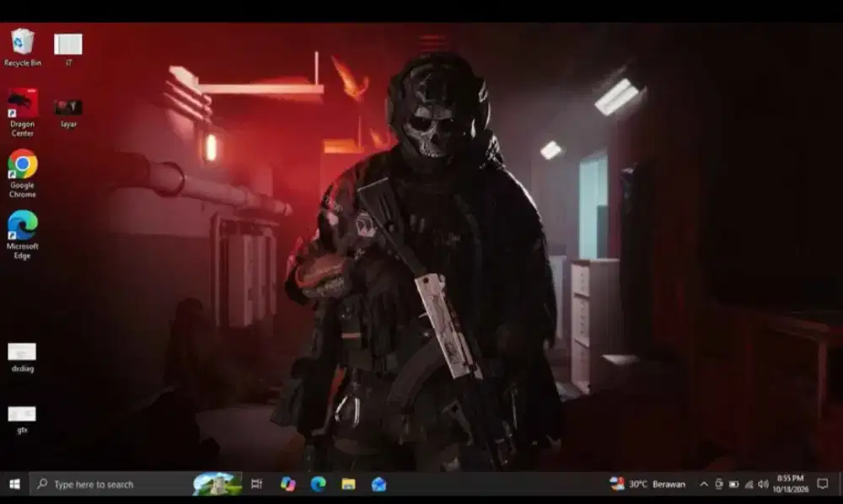Image resolution: width=843 pixels, height=504 pixels.
Task: Click the search highlights castle image
Action: tap(217, 484)
